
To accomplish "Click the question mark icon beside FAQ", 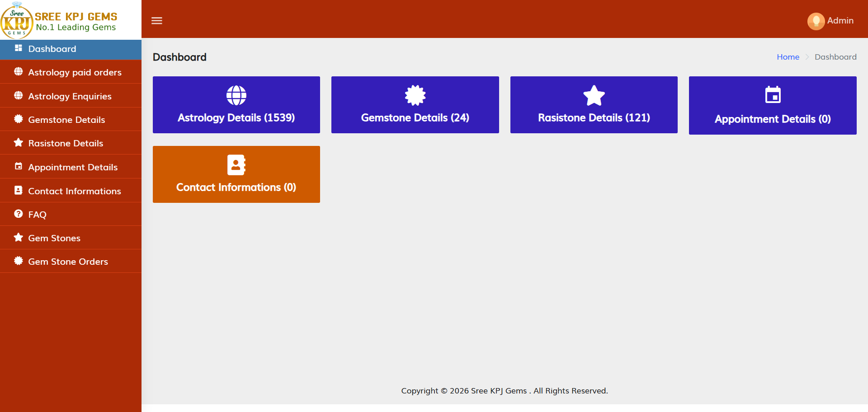I will pyautogui.click(x=19, y=214).
